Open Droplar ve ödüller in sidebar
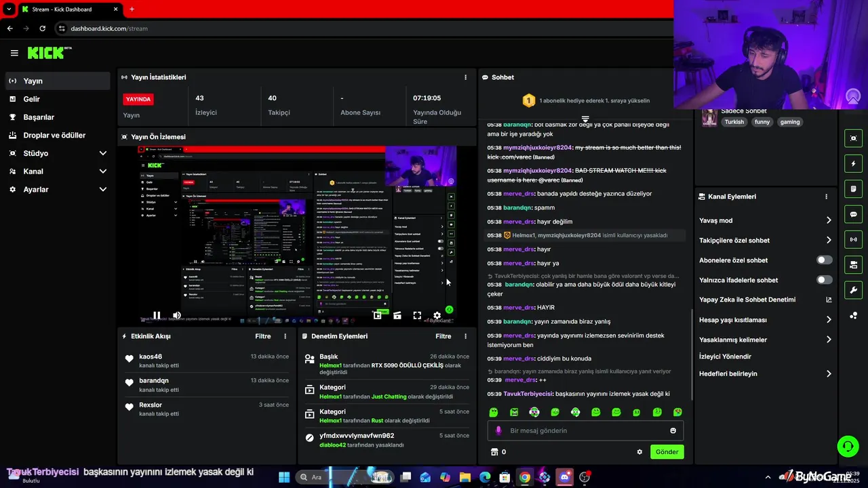This screenshot has width=868, height=488. [58, 135]
